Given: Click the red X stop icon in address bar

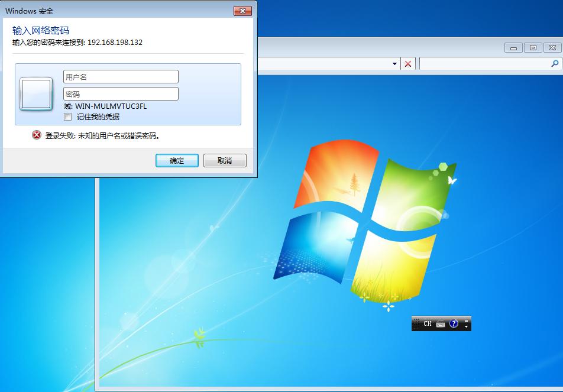Looking at the screenshot, I should click(408, 63).
